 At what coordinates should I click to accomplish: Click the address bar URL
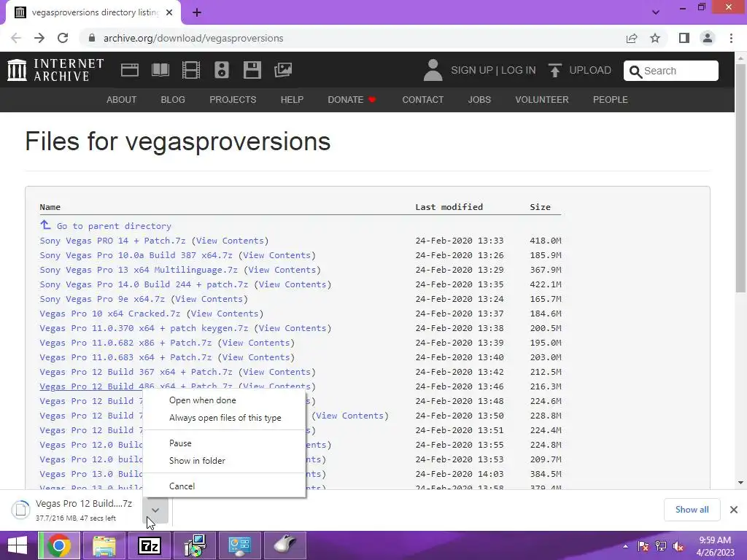(193, 38)
